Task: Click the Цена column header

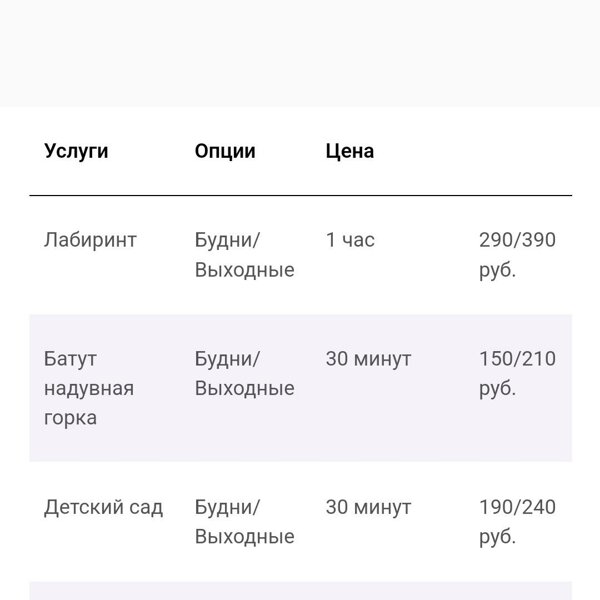Action: [350, 151]
